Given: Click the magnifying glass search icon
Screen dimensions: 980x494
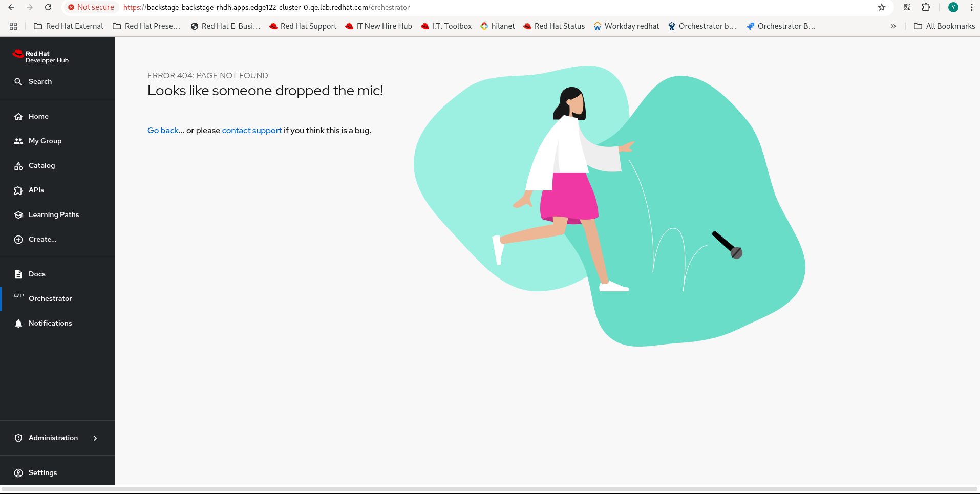Looking at the screenshot, I should [18, 81].
